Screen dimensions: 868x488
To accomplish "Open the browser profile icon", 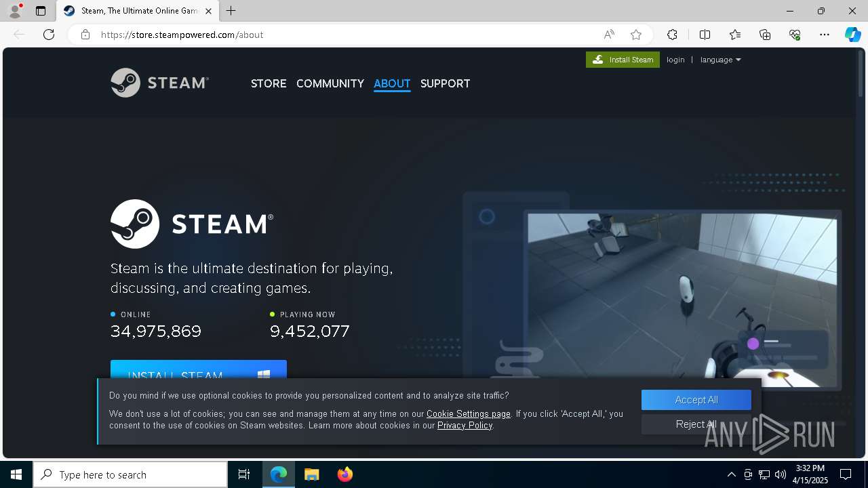I will 15,11.
